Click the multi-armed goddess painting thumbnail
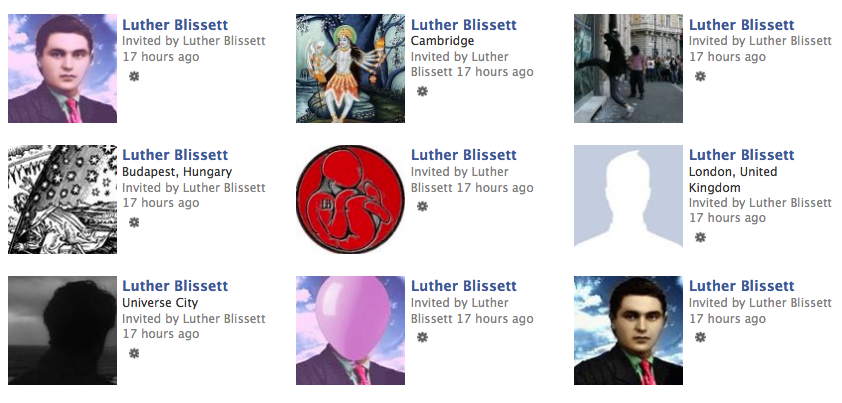 click(350, 68)
